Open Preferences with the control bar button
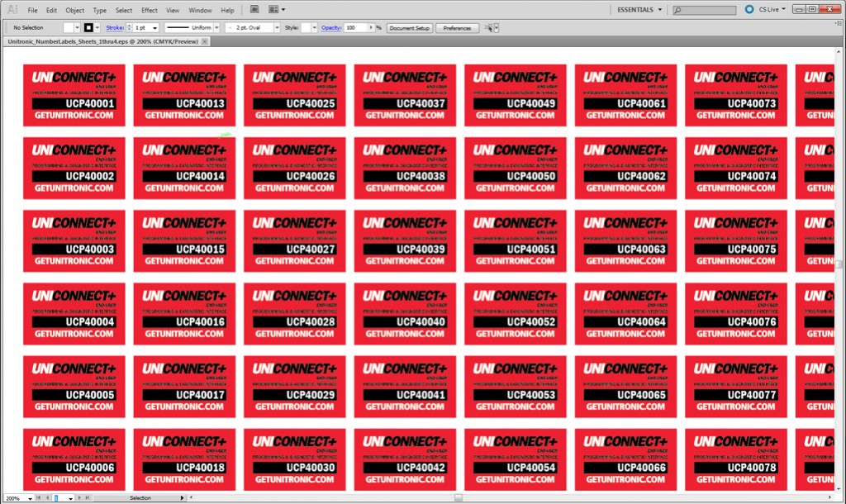The width and height of the screenshot is (846, 504). [459, 27]
